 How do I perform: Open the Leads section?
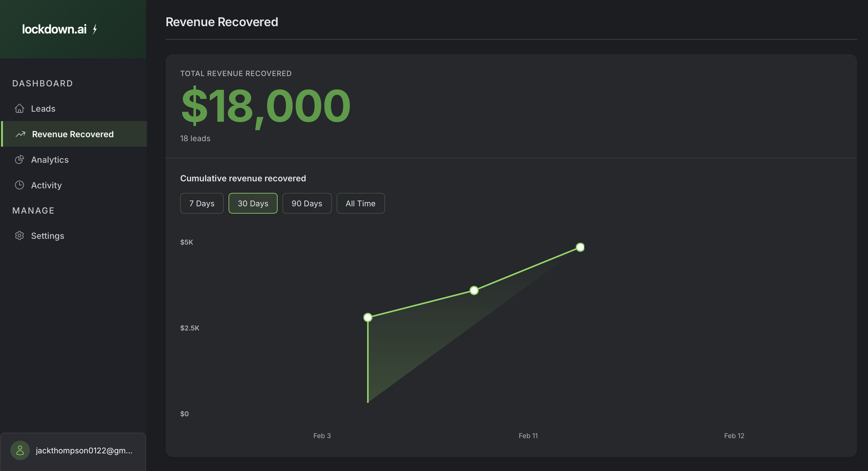point(43,109)
